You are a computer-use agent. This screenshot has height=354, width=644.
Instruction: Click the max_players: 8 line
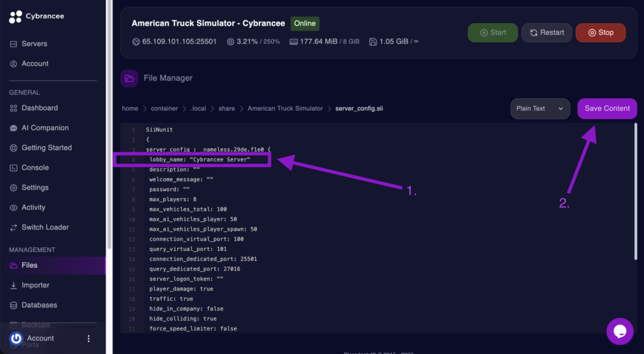click(x=172, y=199)
